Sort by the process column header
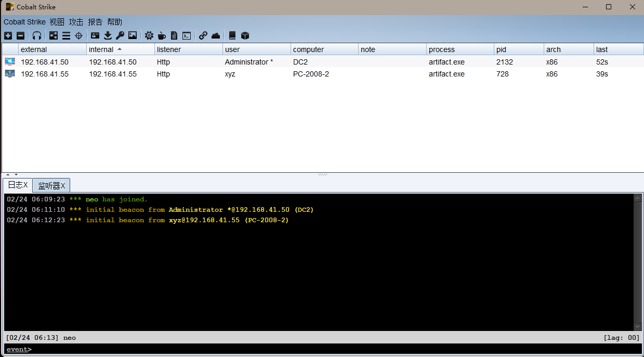The image size is (644, 357). tap(461, 49)
